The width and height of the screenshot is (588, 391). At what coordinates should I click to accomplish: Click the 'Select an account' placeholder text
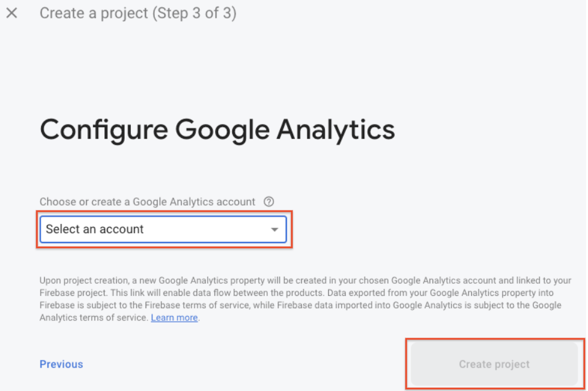pos(95,230)
